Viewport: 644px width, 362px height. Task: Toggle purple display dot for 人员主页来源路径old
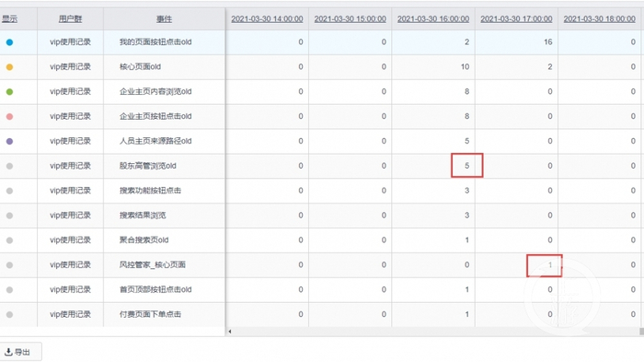[9, 141]
